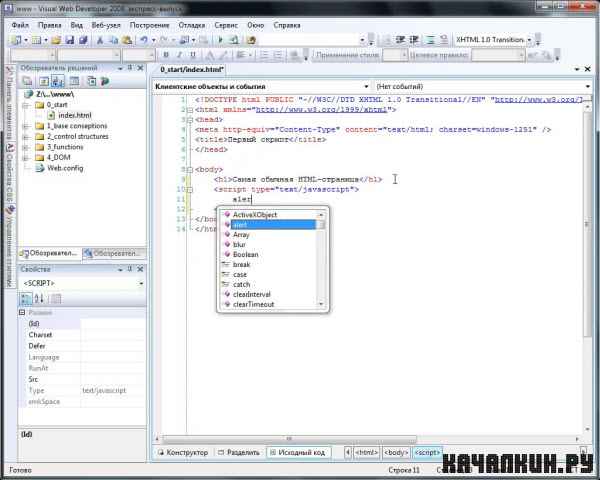This screenshot has width=600, height=480.
Task: Open the (Нет событий) dropdown
Action: tap(587, 87)
